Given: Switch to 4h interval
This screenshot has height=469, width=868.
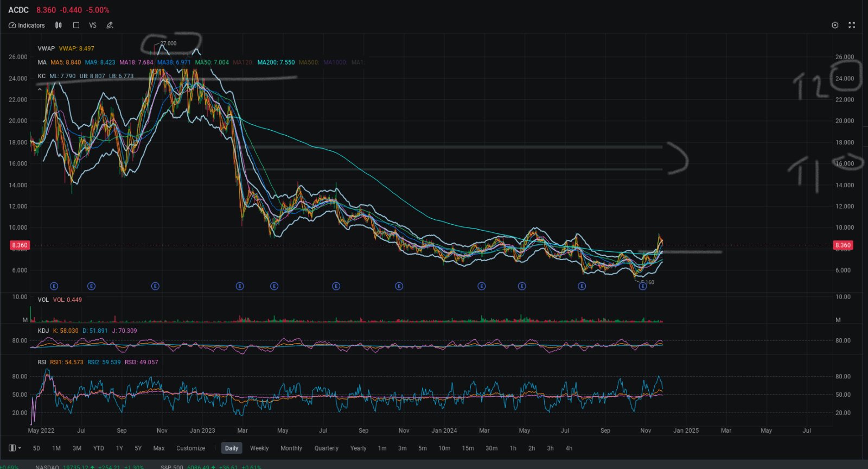Looking at the screenshot, I should click(x=569, y=448).
